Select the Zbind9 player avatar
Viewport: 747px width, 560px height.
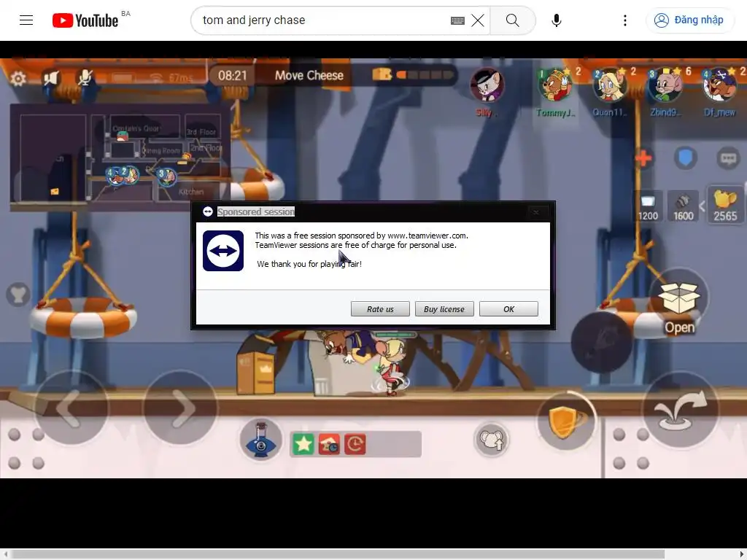point(665,86)
